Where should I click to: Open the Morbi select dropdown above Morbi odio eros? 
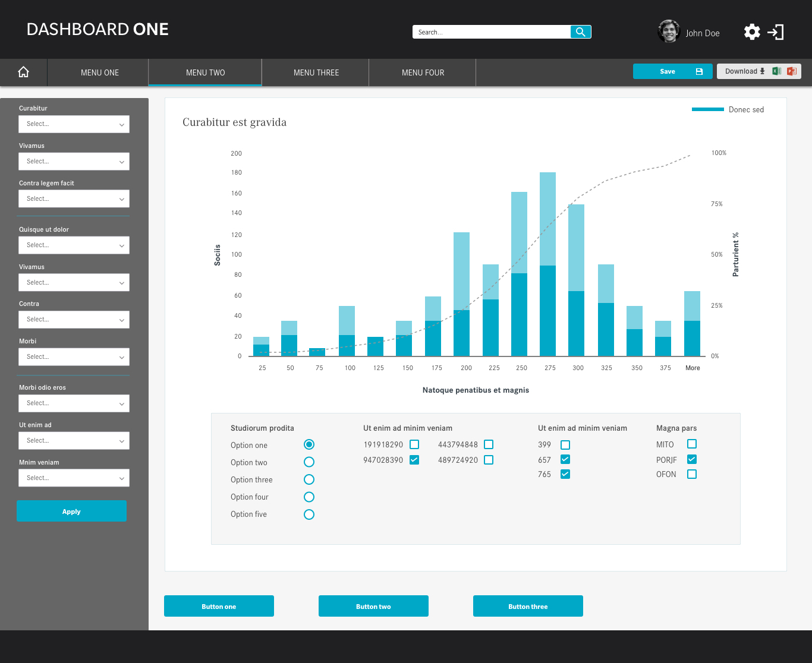[x=74, y=357]
